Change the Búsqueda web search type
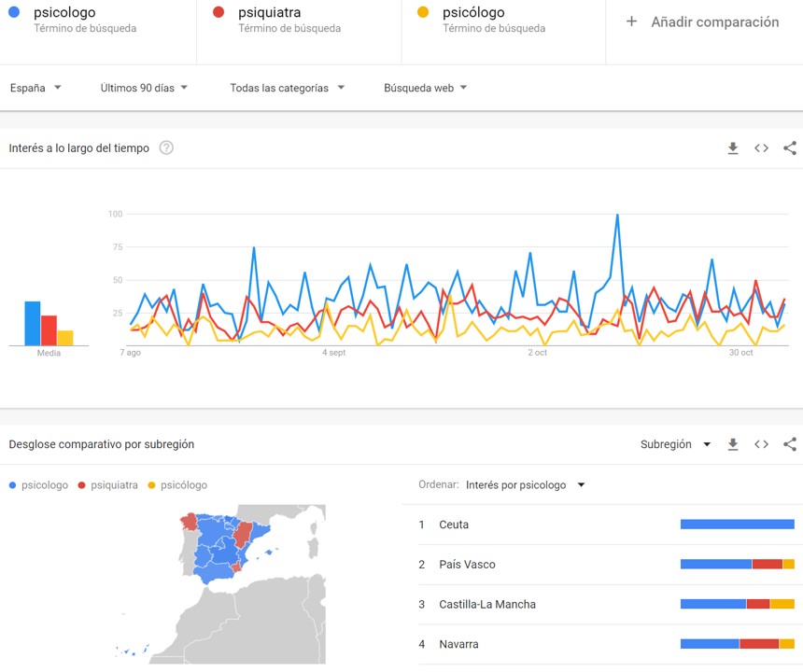This screenshot has height=672, width=803. (x=425, y=88)
